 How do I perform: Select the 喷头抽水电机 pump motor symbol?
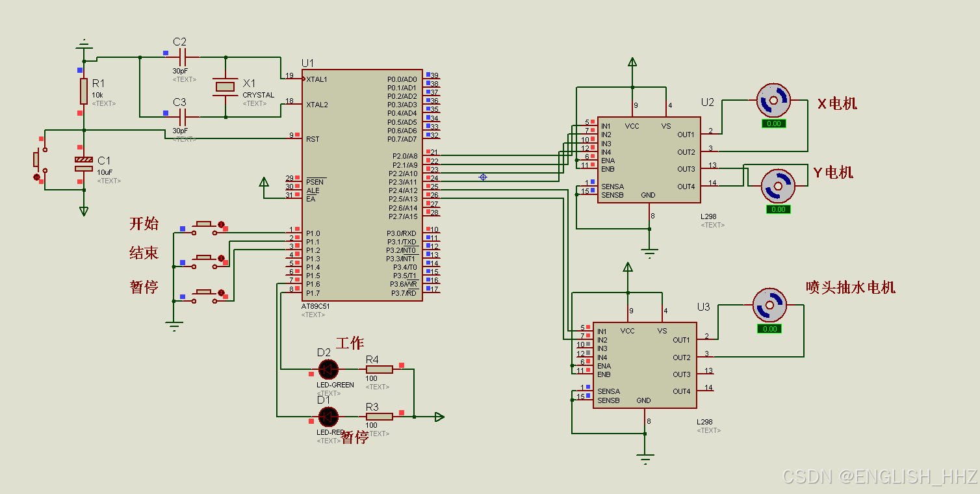tap(769, 305)
